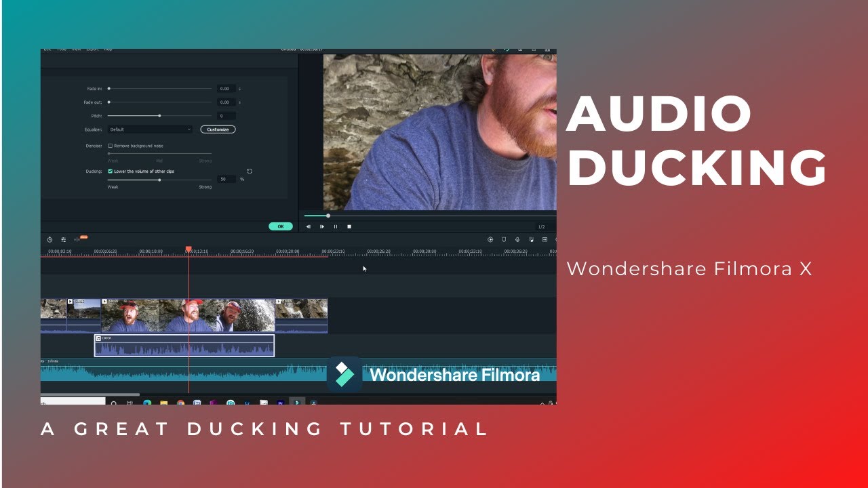Image resolution: width=868 pixels, height=488 pixels.
Task: Click the render preview icon on timeline toolbar
Action: coord(490,239)
